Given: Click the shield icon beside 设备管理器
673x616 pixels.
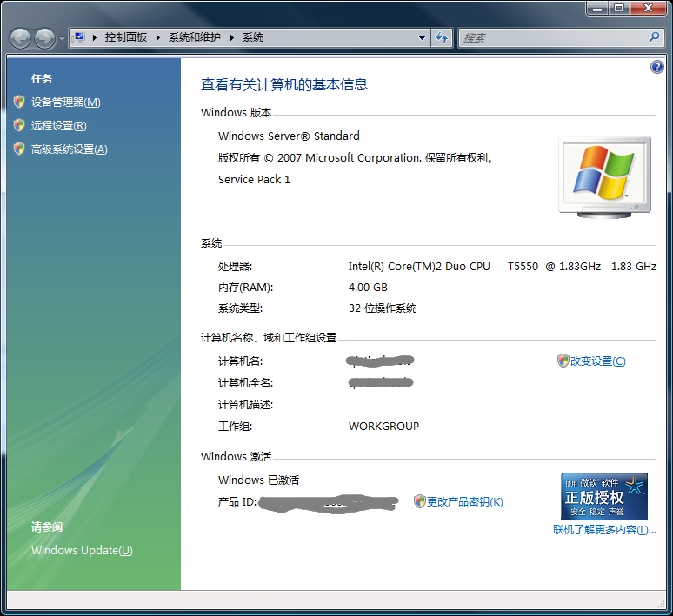Looking at the screenshot, I should (19, 102).
